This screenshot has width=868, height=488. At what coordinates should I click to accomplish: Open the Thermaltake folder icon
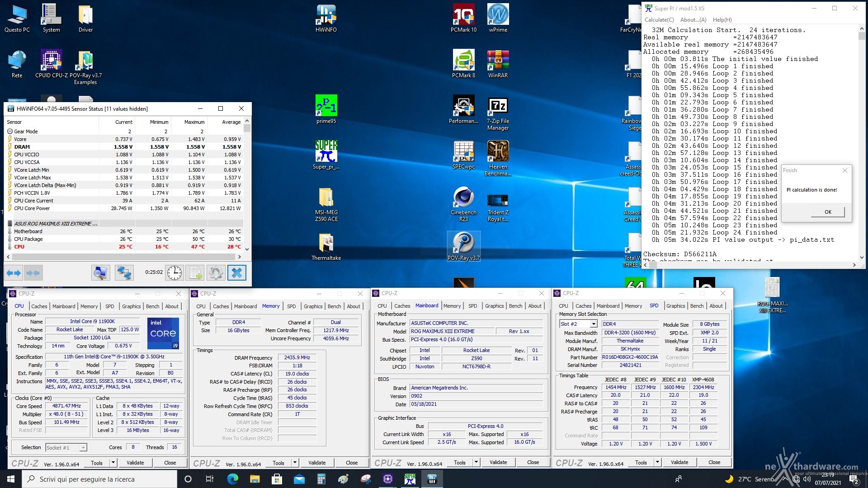pyautogui.click(x=326, y=247)
